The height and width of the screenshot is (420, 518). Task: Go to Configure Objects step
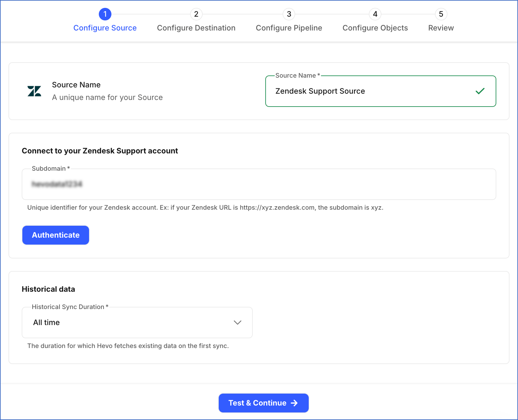[375, 28]
